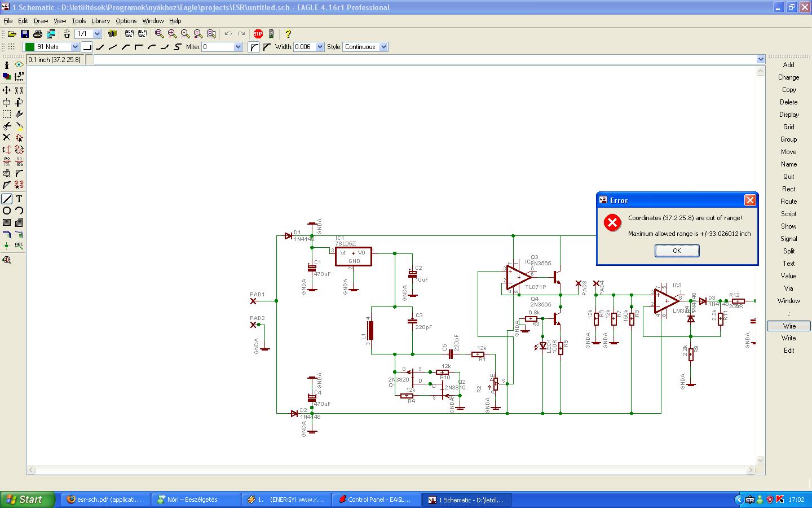Select the Info tool in the left palette
The height and width of the screenshot is (508, 812).
pos(7,65)
